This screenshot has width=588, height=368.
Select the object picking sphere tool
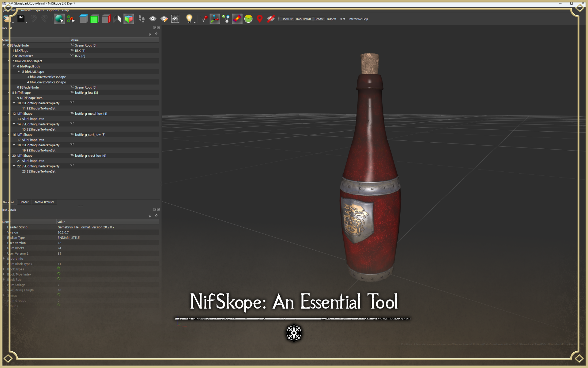(59, 19)
